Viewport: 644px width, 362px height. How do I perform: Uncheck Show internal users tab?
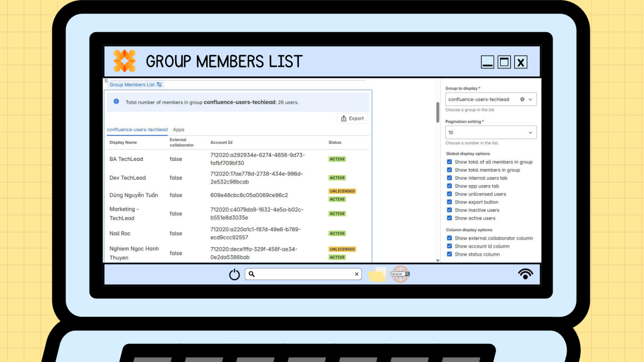pos(449,178)
